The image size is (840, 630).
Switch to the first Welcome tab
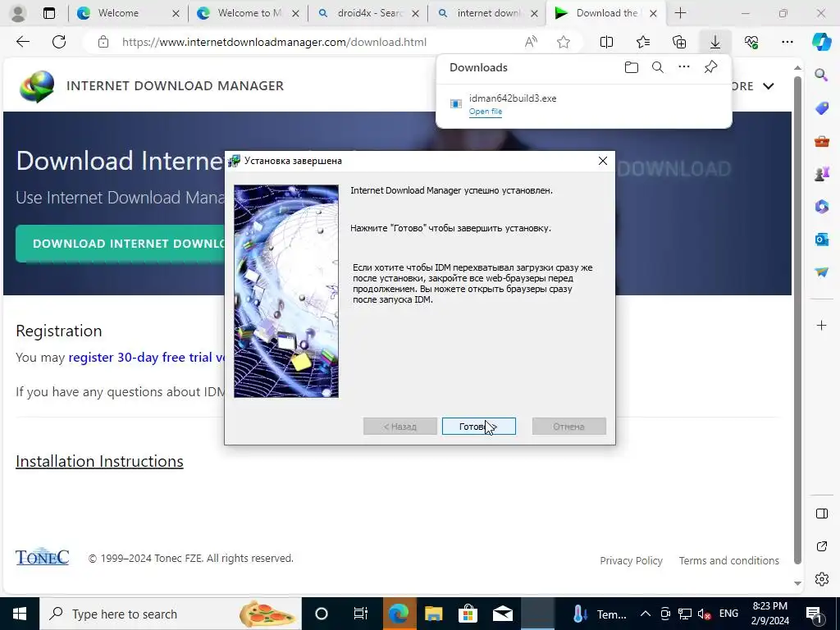(118, 13)
